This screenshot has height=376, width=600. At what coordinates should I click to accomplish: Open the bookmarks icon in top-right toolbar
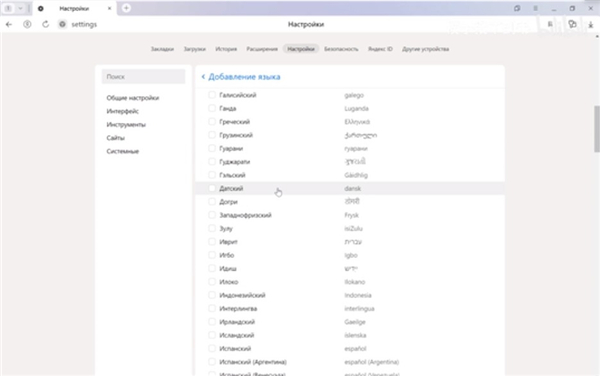pyautogui.click(x=550, y=24)
